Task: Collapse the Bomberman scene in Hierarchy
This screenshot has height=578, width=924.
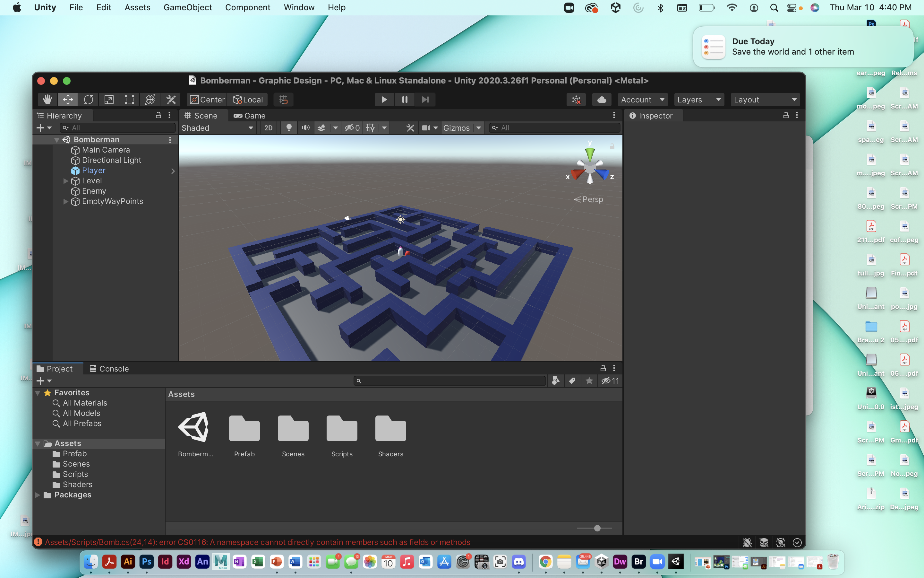Action: [56, 140]
